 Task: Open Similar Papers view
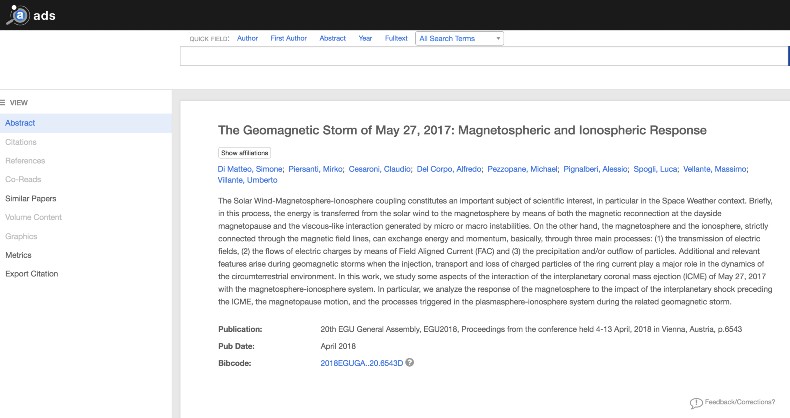31,198
